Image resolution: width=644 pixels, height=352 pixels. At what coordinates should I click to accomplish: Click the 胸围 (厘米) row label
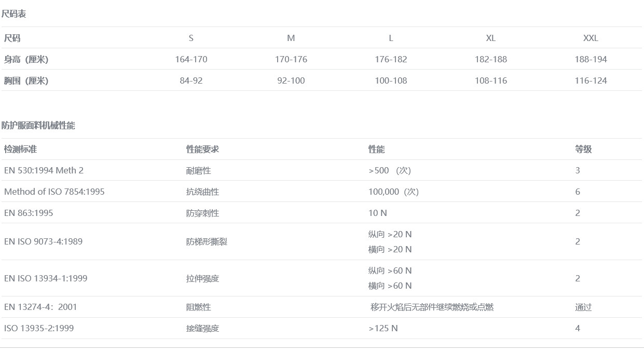(26, 80)
